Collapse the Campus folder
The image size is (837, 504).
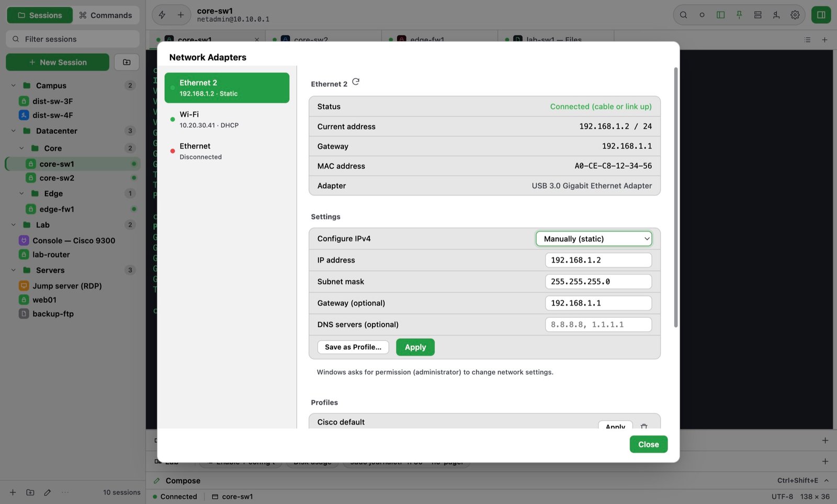tap(14, 86)
